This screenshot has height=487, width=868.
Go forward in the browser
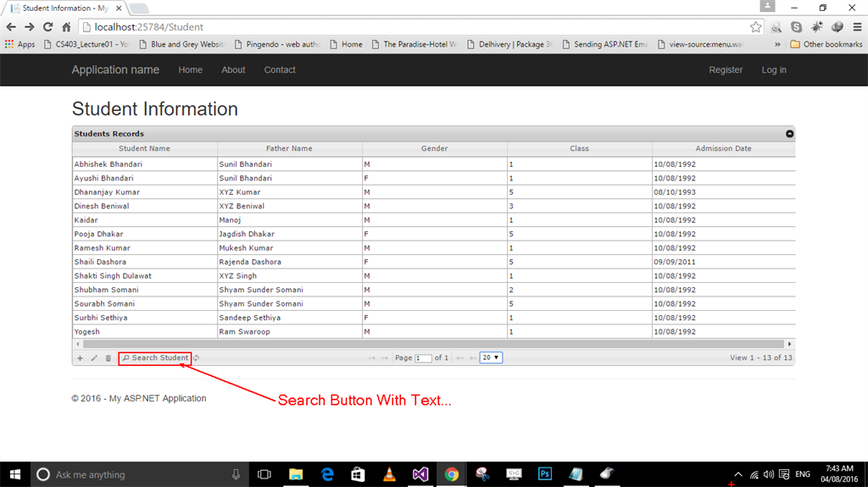(30, 26)
